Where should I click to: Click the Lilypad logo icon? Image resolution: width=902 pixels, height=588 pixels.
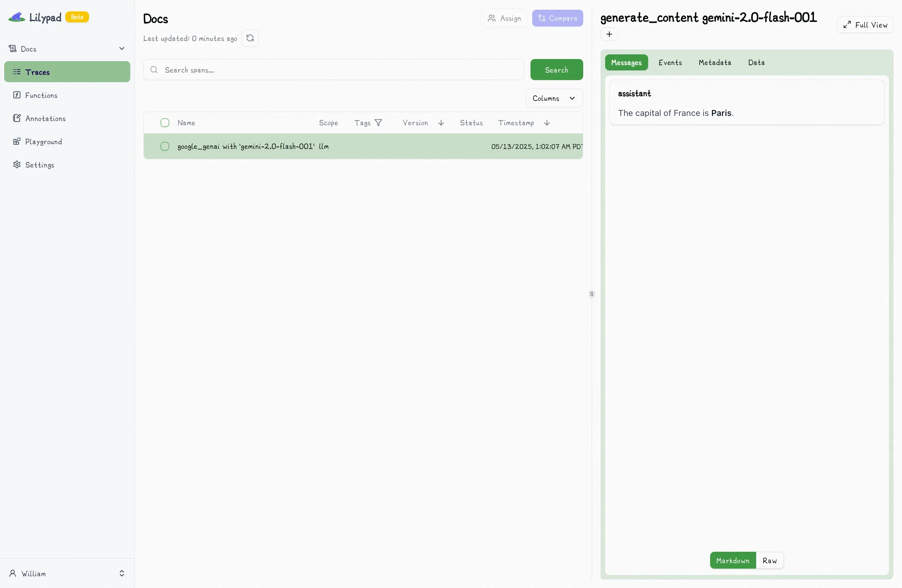17,17
